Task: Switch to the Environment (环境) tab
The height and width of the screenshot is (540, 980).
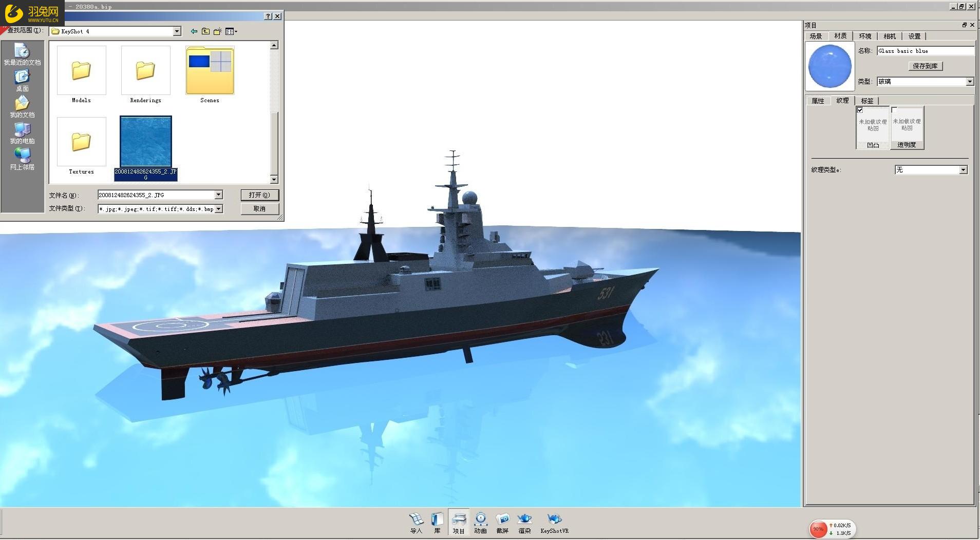Action: click(865, 36)
